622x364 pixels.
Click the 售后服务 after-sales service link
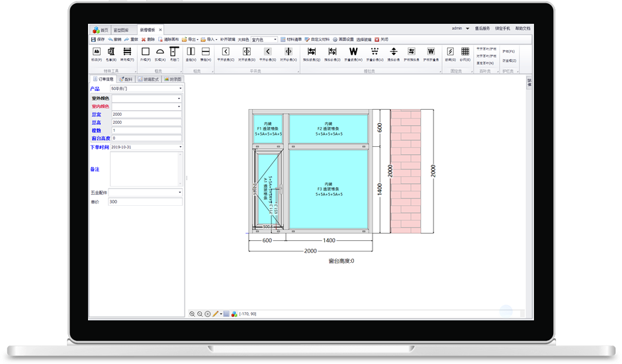click(x=482, y=28)
